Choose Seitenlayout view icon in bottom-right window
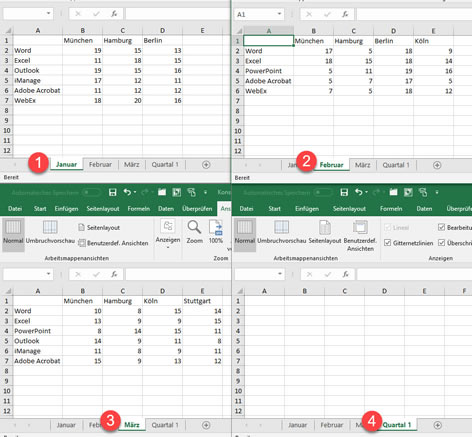 click(x=325, y=232)
